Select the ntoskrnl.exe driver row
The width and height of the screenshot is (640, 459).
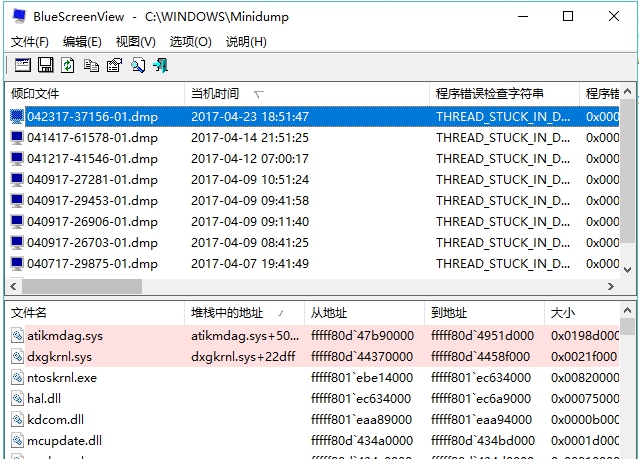[x=312, y=377]
